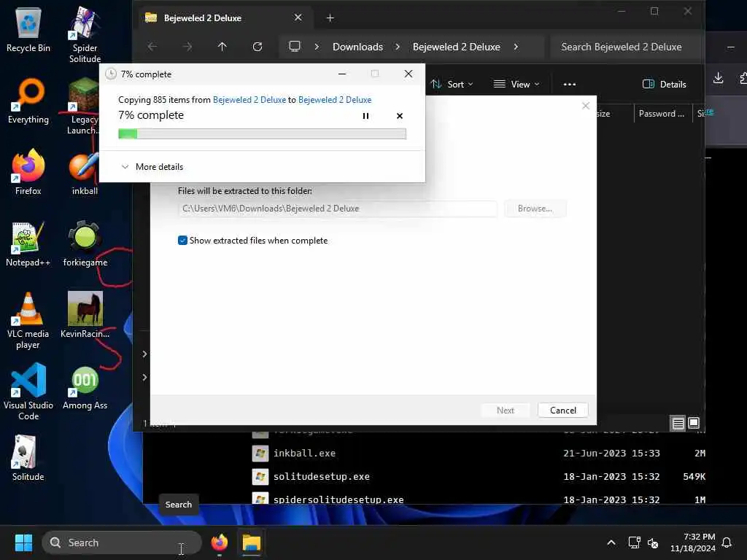Click the taskbar Search box
Image resolution: width=747 pixels, height=560 pixels.
tap(122, 542)
